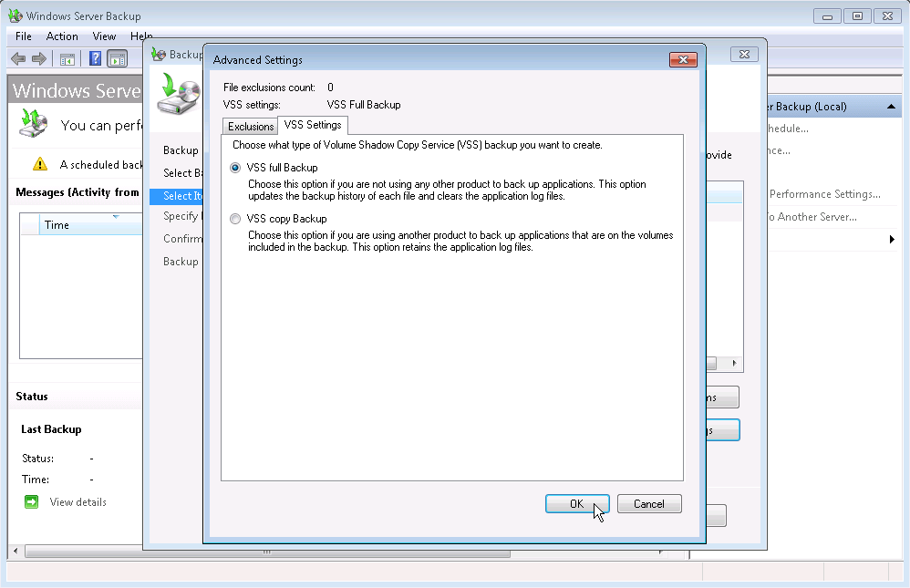Navigate back using the back arrow icon
The image size is (910, 588).
point(18,58)
